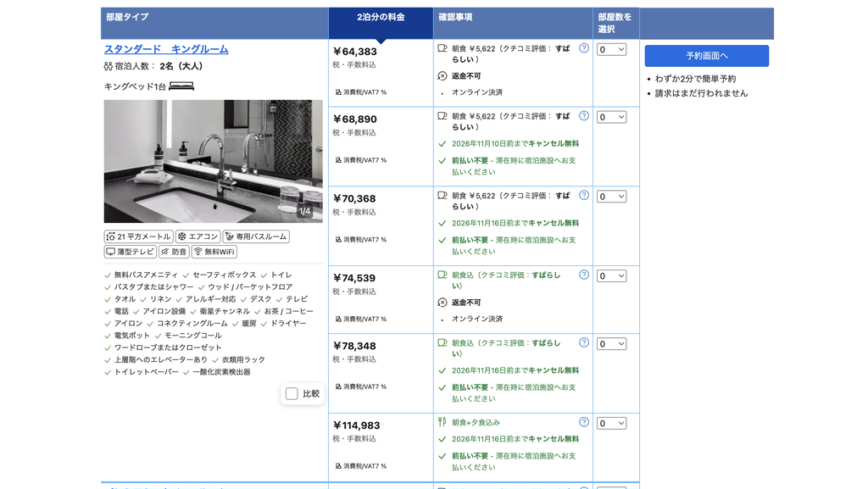Click help icon beside ¥68,890 rate conditions
The height and width of the screenshot is (489, 868).
583,116
